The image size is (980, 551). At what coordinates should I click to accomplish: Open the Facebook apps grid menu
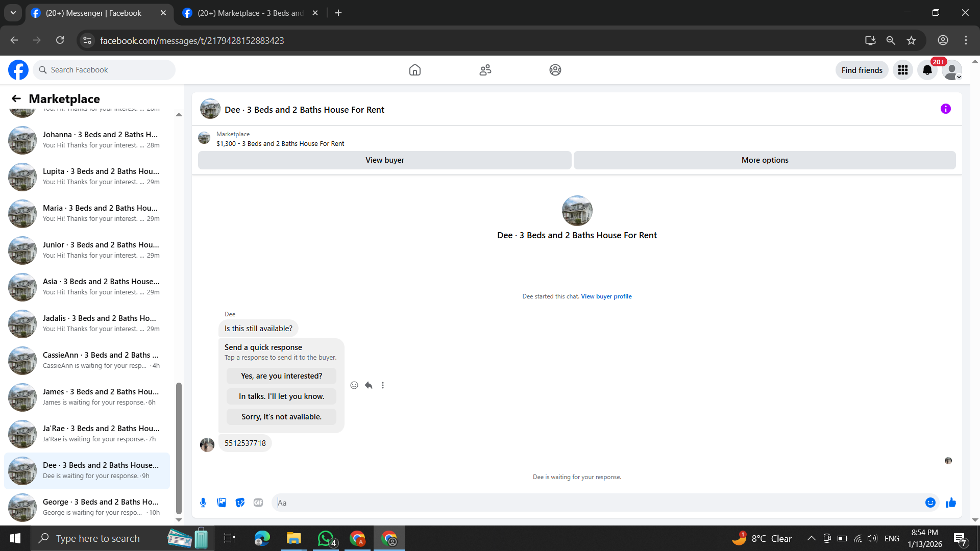point(902,70)
